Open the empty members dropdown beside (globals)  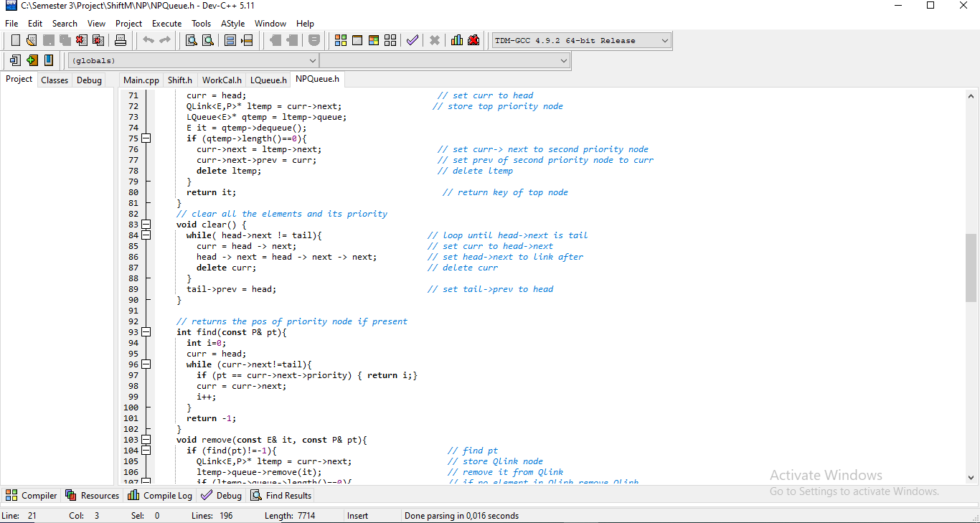(x=445, y=61)
